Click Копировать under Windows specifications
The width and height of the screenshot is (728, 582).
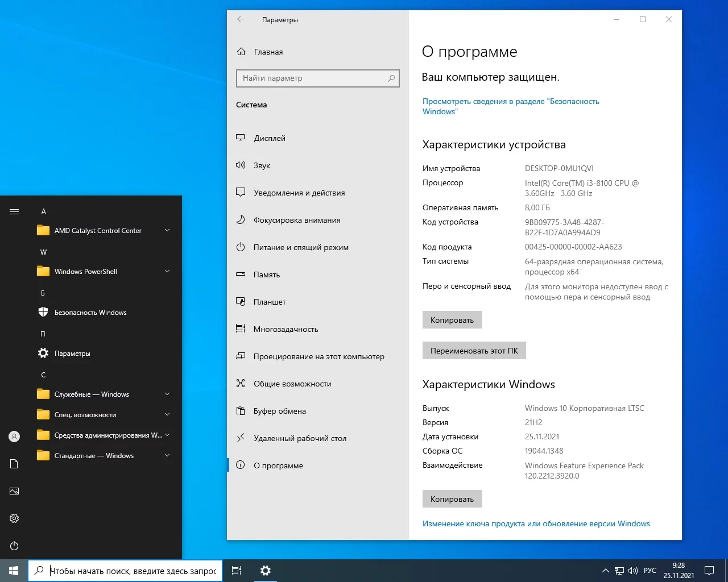[452, 499]
